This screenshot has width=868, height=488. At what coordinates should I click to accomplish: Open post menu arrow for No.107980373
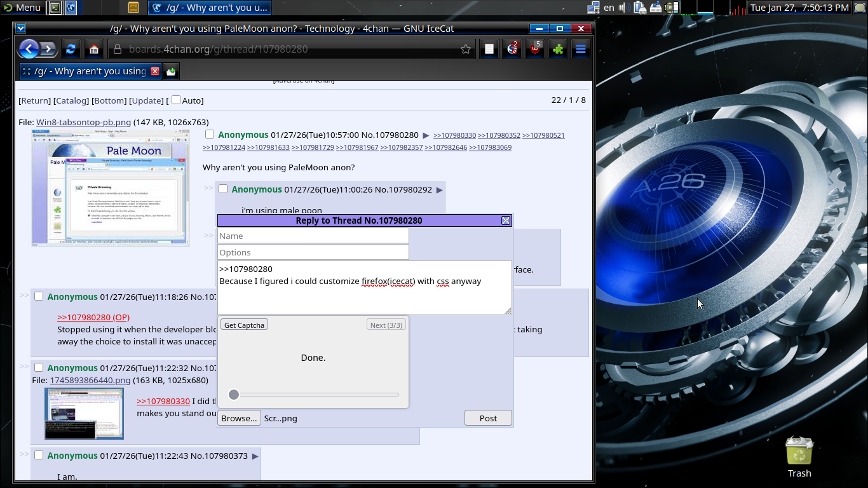coord(255,456)
